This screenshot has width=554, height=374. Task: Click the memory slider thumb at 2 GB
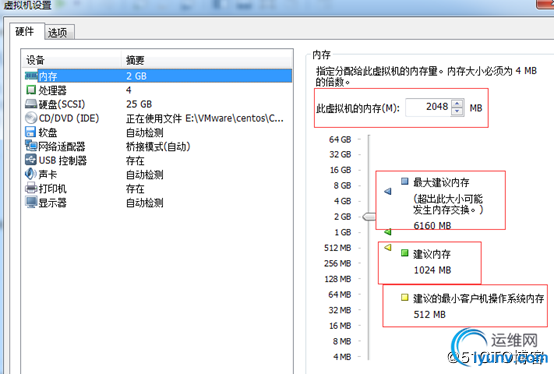tap(369, 216)
